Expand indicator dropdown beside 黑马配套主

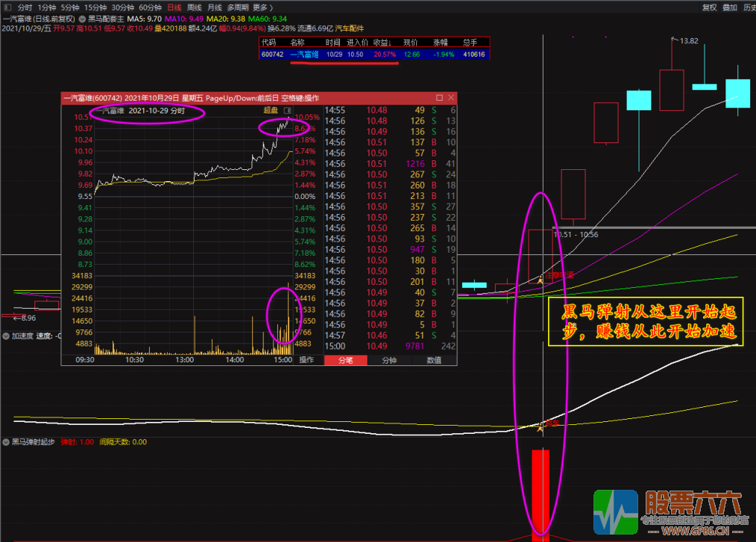[x=83, y=19]
